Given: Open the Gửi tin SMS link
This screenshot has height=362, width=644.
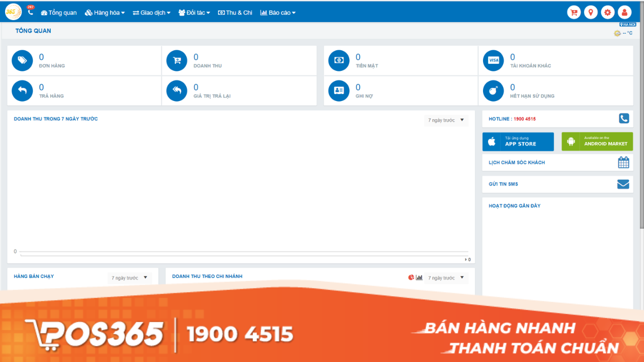Looking at the screenshot, I should (503, 184).
